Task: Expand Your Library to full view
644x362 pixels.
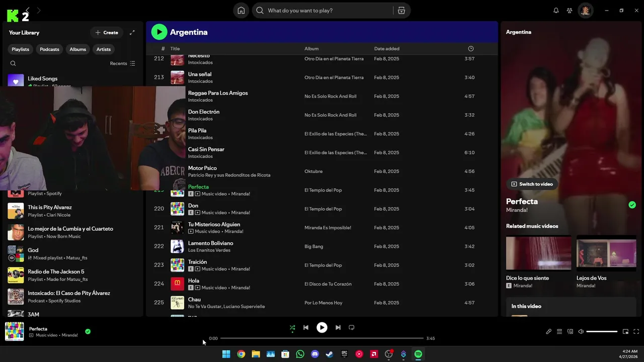Action: 132,33
